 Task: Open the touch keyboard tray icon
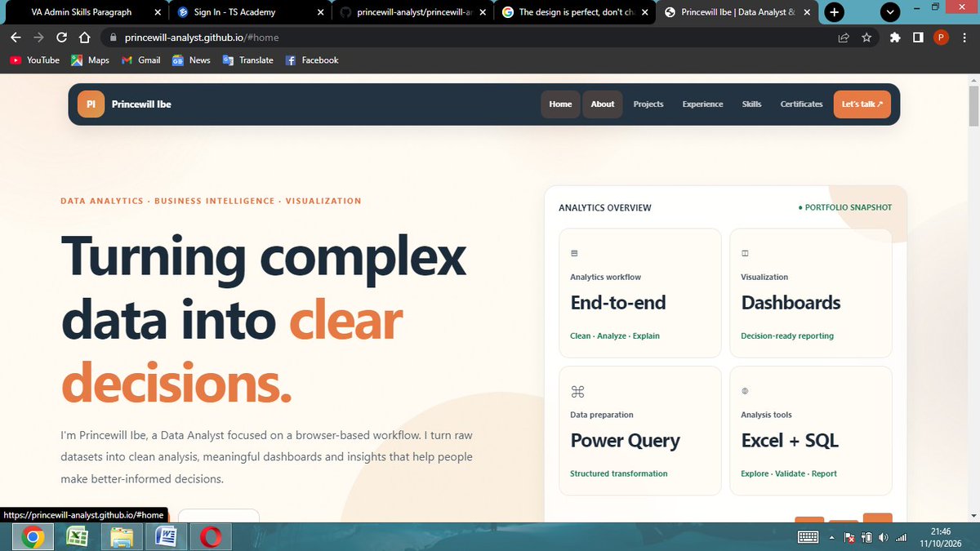pyautogui.click(x=808, y=537)
